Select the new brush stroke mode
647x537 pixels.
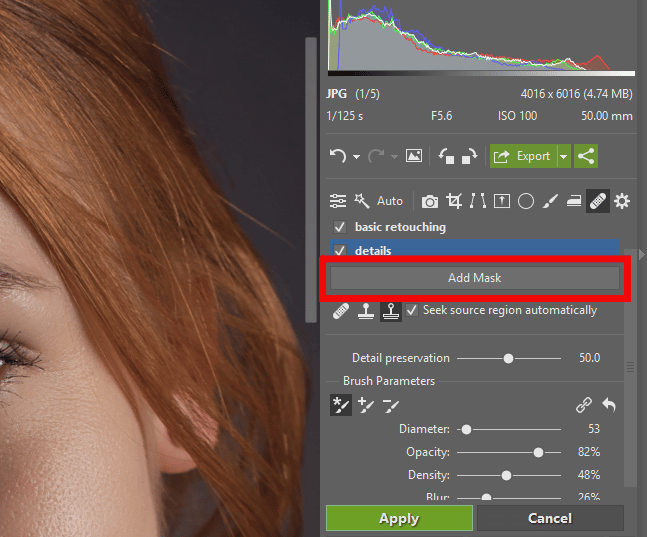pyautogui.click(x=341, y=405)
